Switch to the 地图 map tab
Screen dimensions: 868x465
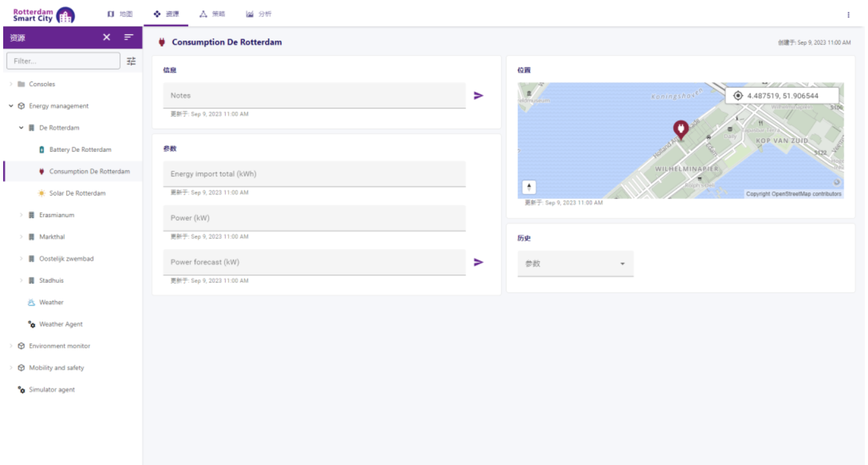(120, 14)
